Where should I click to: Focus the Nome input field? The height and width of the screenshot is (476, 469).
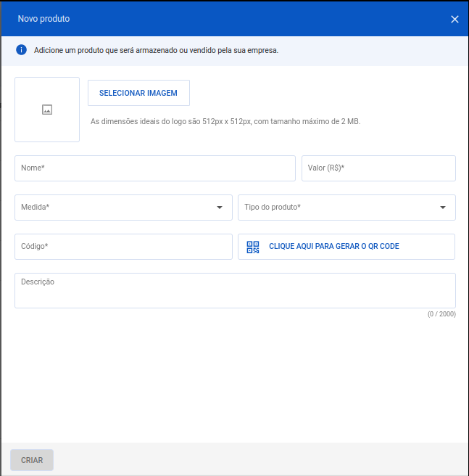coord(154,168)
